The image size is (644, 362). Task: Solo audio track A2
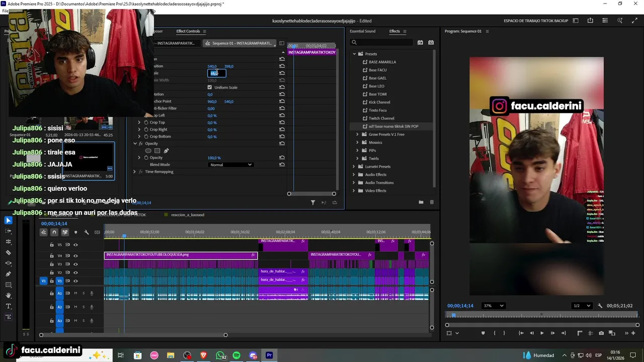click(x=84, y=307)
